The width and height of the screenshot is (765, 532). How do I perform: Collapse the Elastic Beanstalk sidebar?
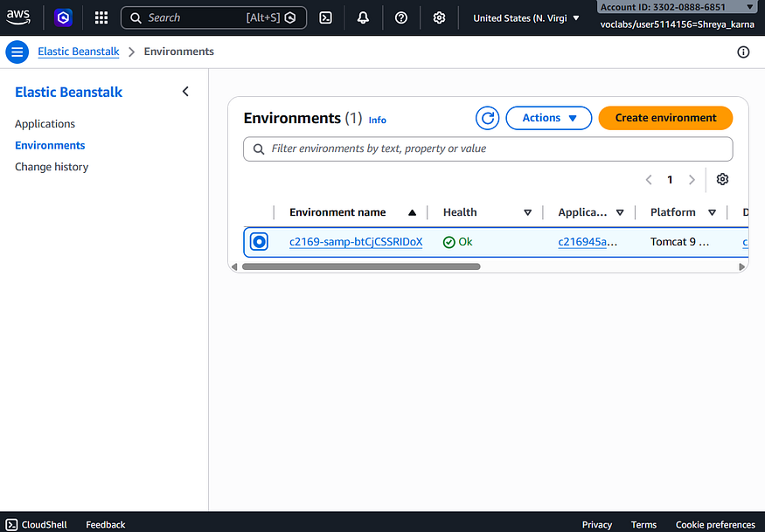[185, 92]
